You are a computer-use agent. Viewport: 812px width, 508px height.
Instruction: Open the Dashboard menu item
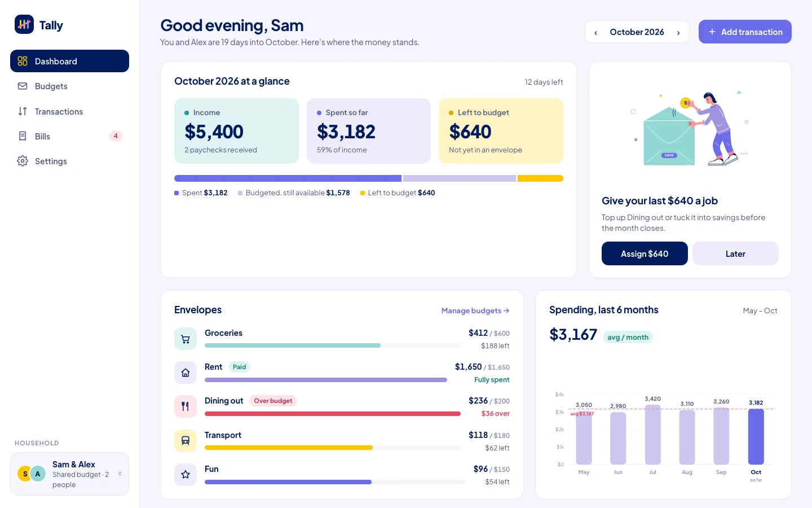[x=69, y=61]
